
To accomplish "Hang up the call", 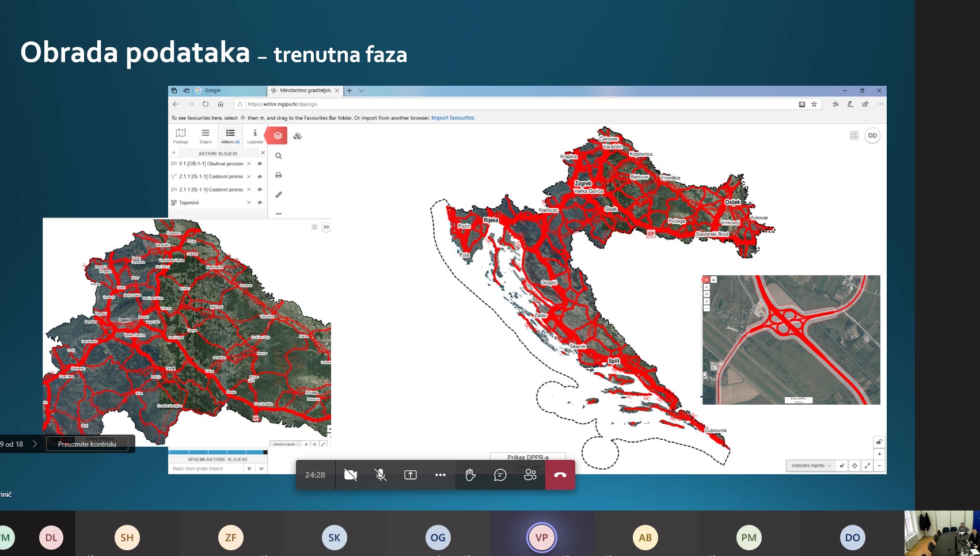I will click(x=560, y=475).
